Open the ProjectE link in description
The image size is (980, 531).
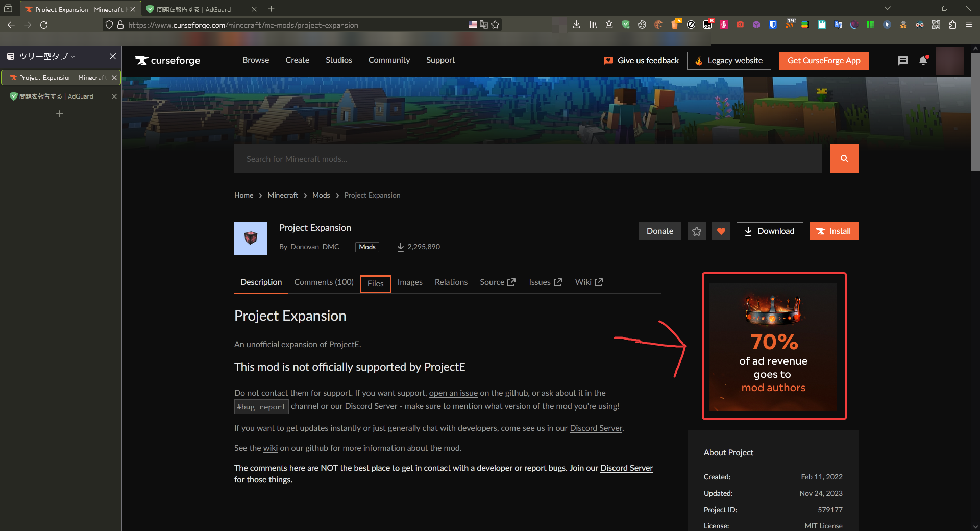(344, 345)
